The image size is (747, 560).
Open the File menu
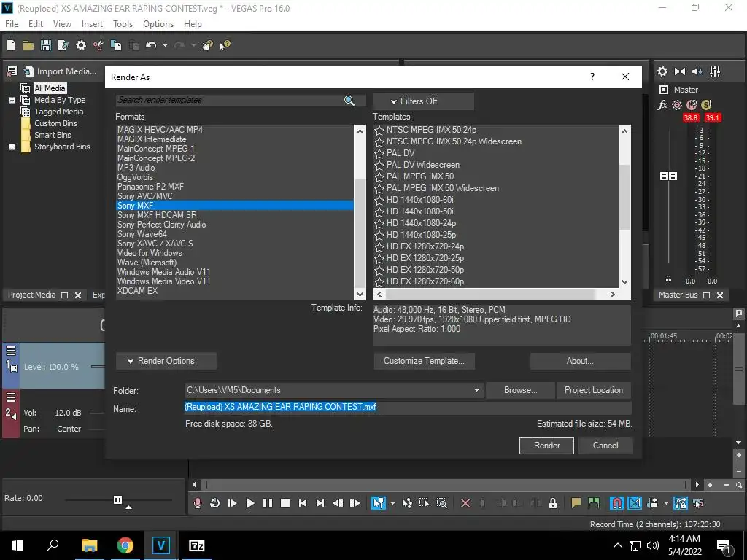[12, 24]
